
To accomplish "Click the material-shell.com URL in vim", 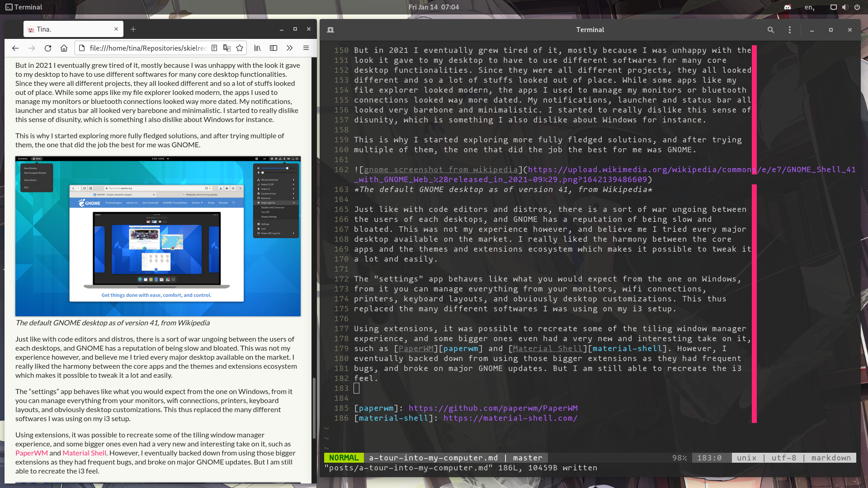I will 510,418.
